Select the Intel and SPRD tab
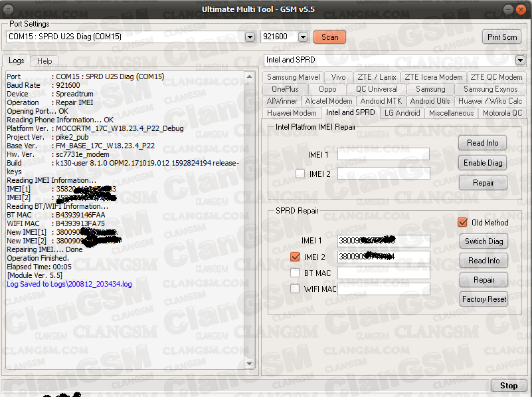 click(x=350, y=112)
